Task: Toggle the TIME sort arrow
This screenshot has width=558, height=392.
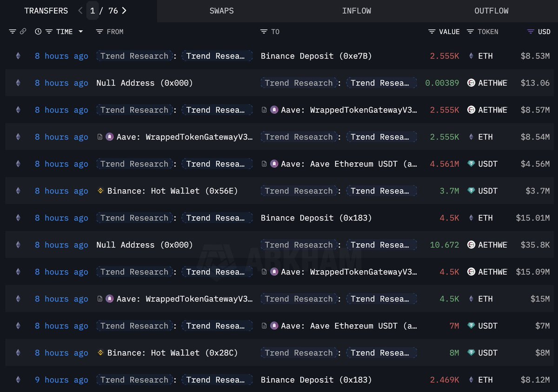Action: [x=81, y=32]
